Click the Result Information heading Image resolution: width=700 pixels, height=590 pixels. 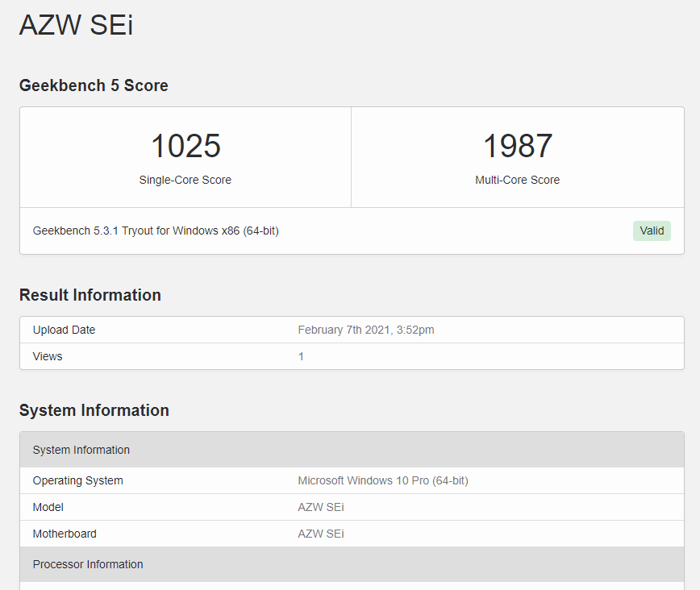90,295
